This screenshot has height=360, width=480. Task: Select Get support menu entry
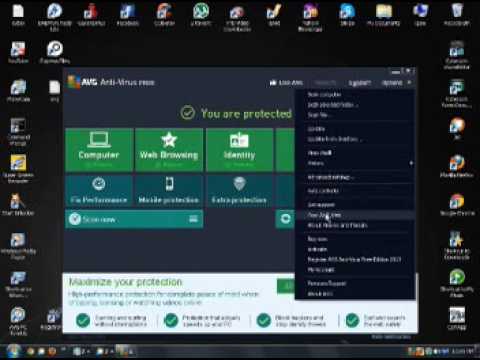click(x=321, y=205)
